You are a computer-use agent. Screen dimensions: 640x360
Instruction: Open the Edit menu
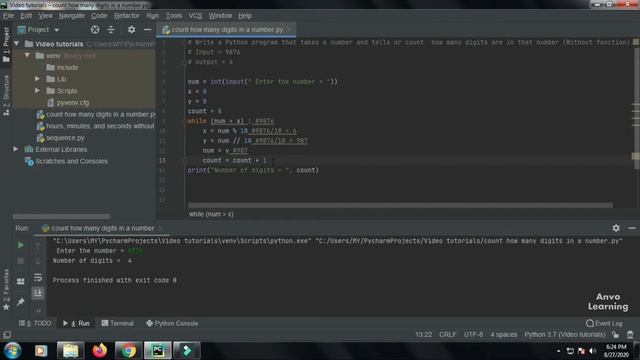pos(26,16)
